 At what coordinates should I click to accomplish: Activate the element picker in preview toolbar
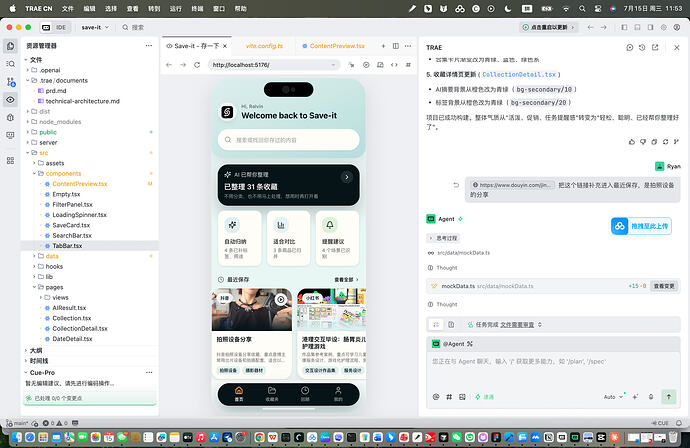(x=352, y=65)
